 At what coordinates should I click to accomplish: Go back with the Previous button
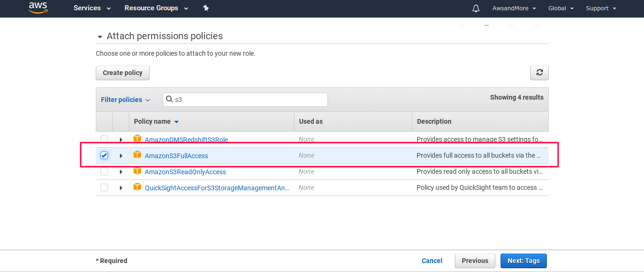pos(475,261)
